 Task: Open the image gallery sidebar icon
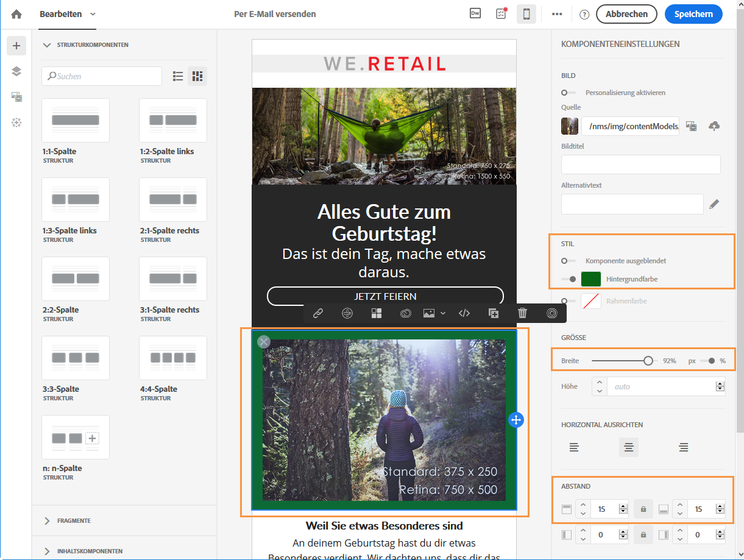coord(16,97)
